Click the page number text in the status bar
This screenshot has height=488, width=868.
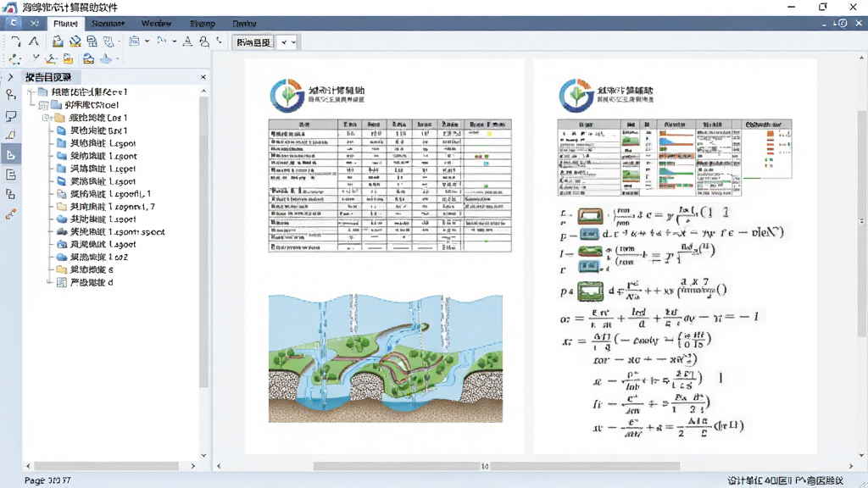tap(47, 480)
